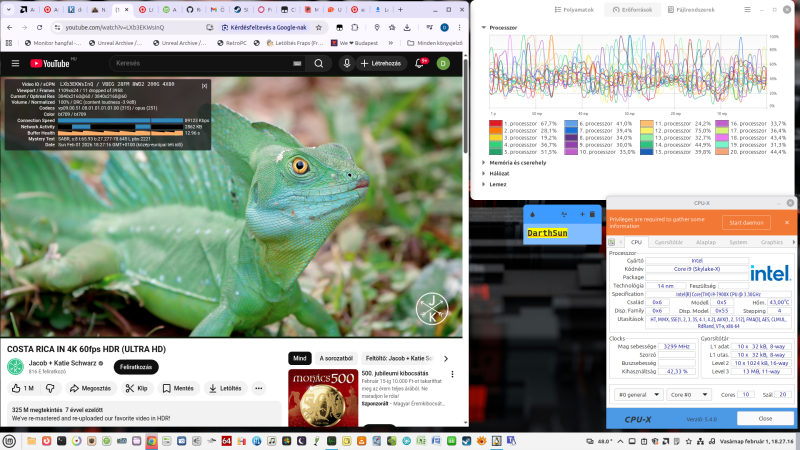Click the YouTube search magnifier button
The width and height of the screenshot is (800, 450).
[x=318, y=63]
